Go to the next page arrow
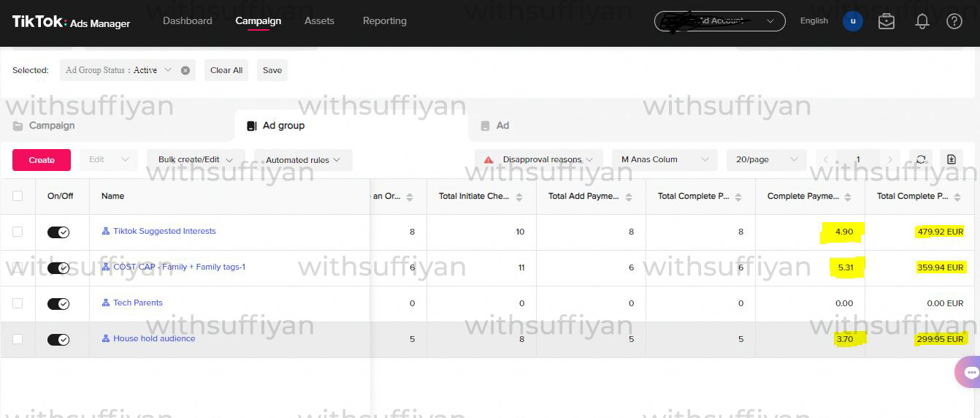 (889, 159)
